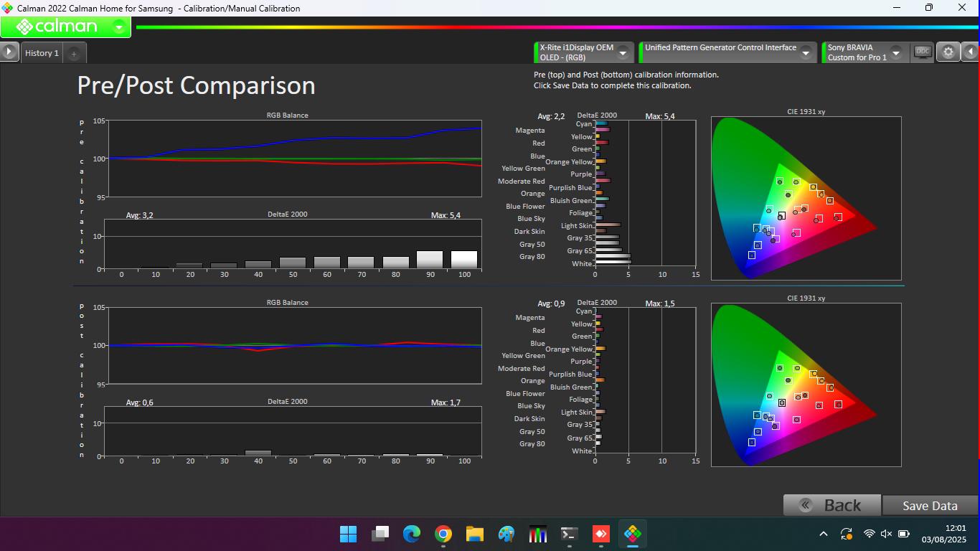Click the pre-calibration ColorChecker 'Avg: 2,2' value
980x551 pixels.
point(551,116)
